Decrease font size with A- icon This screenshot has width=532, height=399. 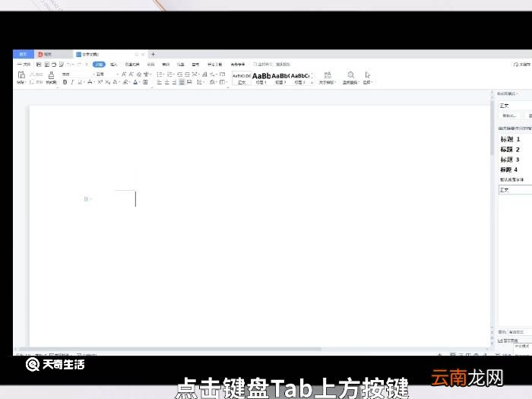pyautogui.click(x=131, y=74)
